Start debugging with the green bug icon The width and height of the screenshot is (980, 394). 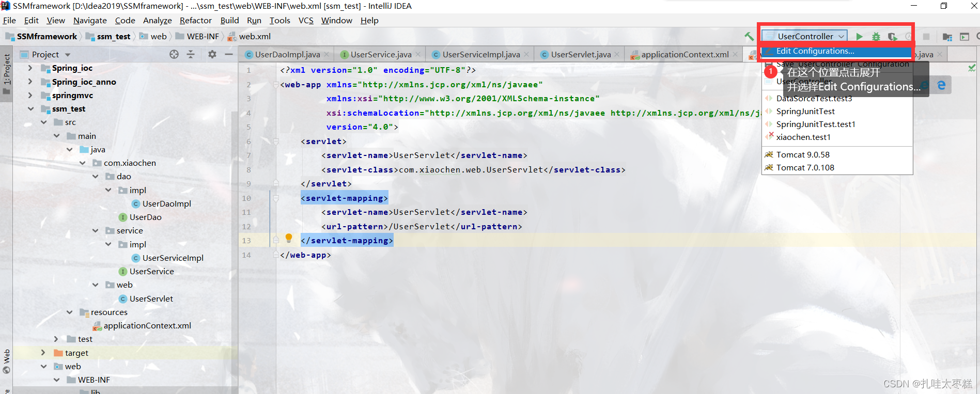pyautogui.click(x=876, y=36)
